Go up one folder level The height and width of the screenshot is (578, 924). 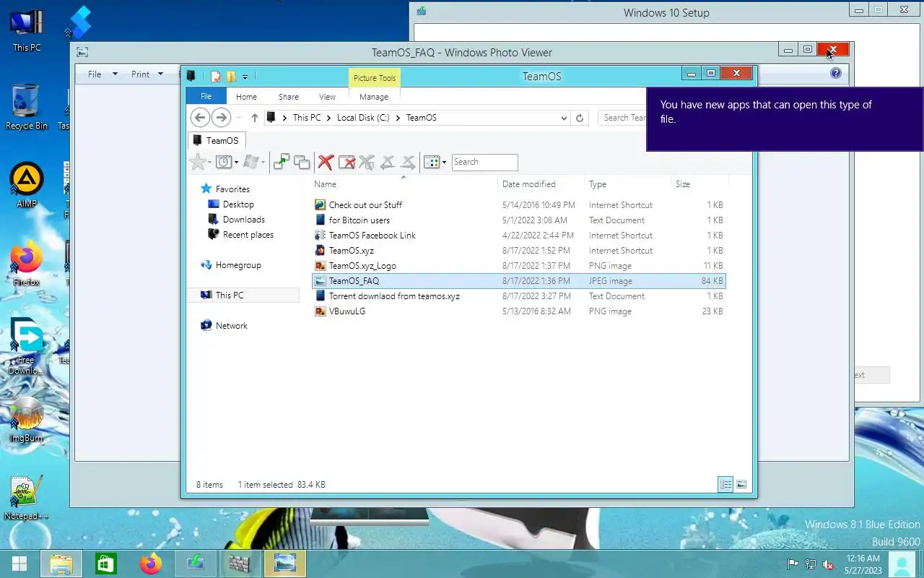pyautogui.click(x=254, y=118)
